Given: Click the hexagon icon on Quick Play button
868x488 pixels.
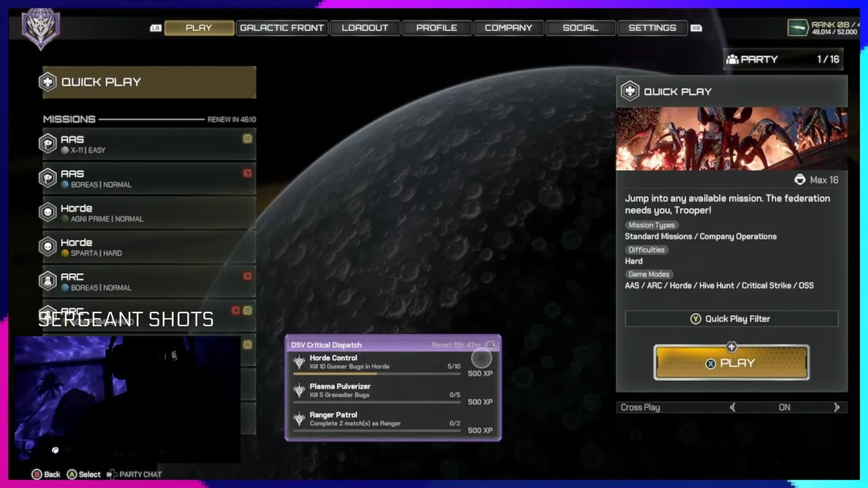Looking at the screenshot, I should coord(48,82).
